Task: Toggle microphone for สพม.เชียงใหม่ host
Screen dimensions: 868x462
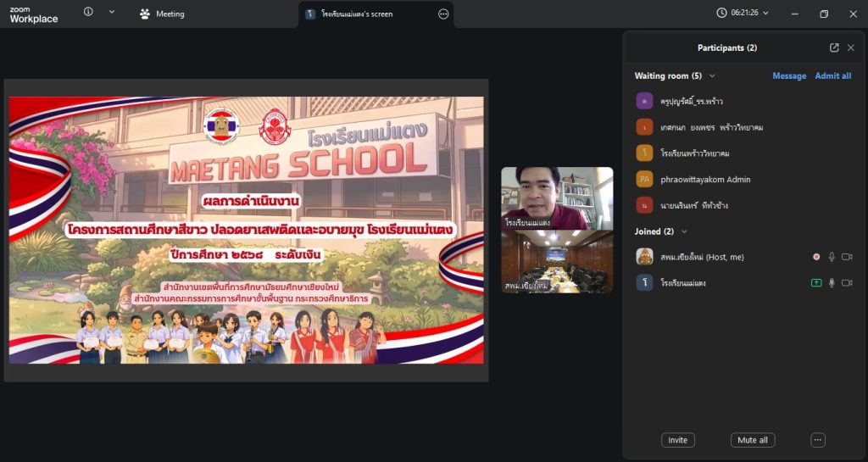Action: coord(832,256)
